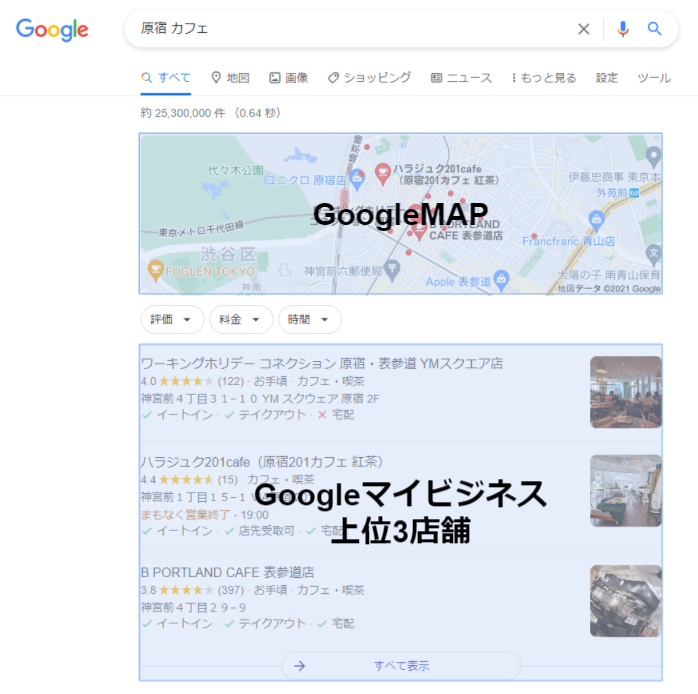Click the result count 約 25,300,000 件

click(183, 113)
